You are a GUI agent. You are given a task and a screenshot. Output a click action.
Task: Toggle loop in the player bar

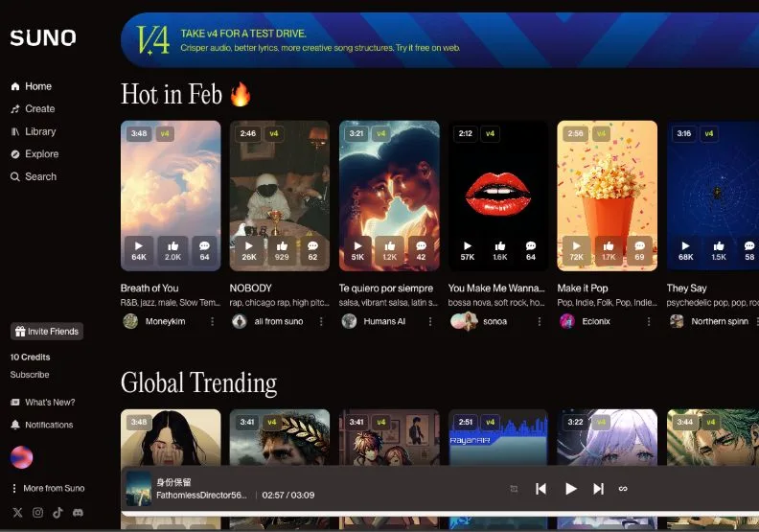pos(623,489)
